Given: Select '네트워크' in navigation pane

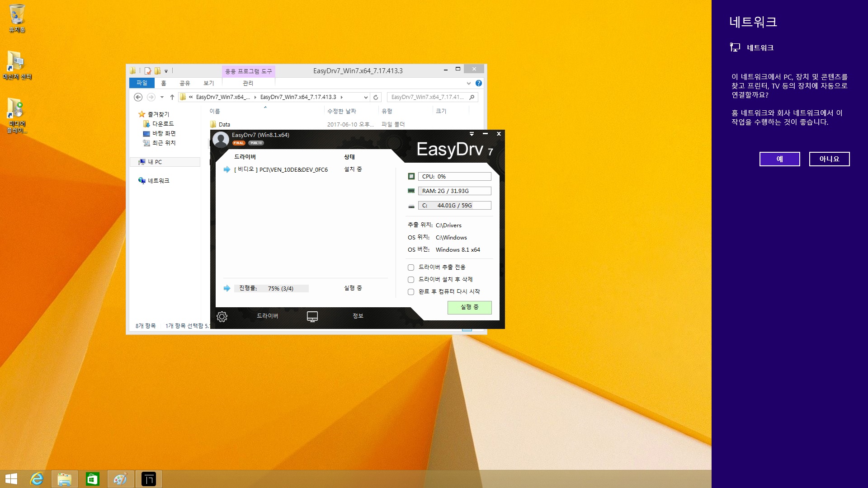Looking at the screenshot, I should point(158,181).
